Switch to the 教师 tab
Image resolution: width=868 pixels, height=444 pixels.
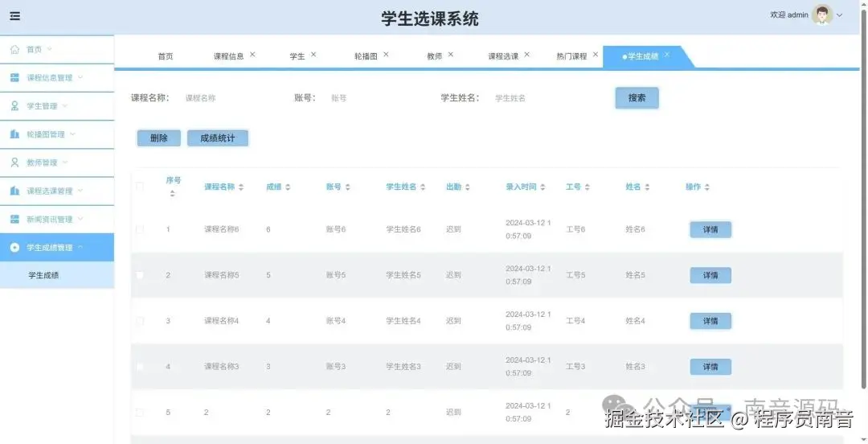[435, 56]
